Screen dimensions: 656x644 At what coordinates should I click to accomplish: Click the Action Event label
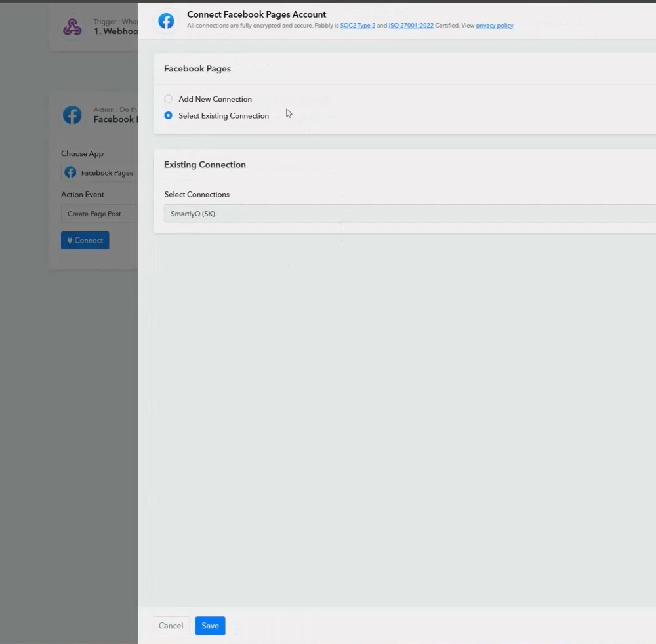pyautogui.click(x=83, y=195)
